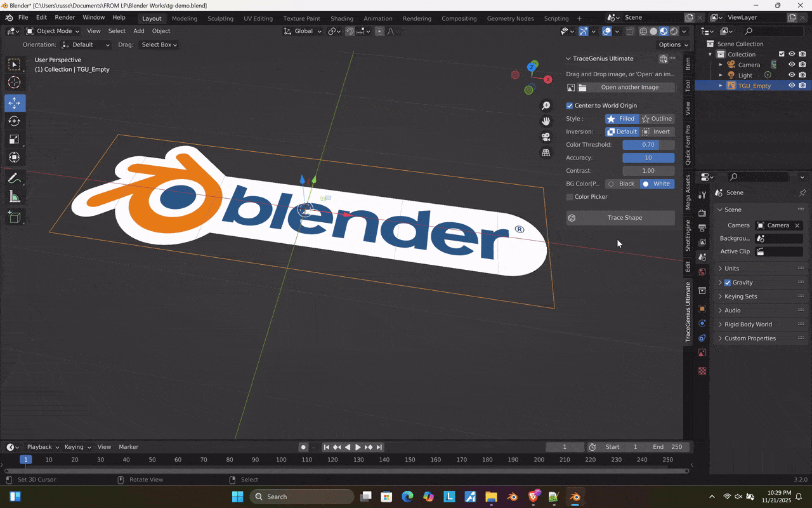Open the Object properties tab icon
Screen dimensions: 812x508
[702, 309]
